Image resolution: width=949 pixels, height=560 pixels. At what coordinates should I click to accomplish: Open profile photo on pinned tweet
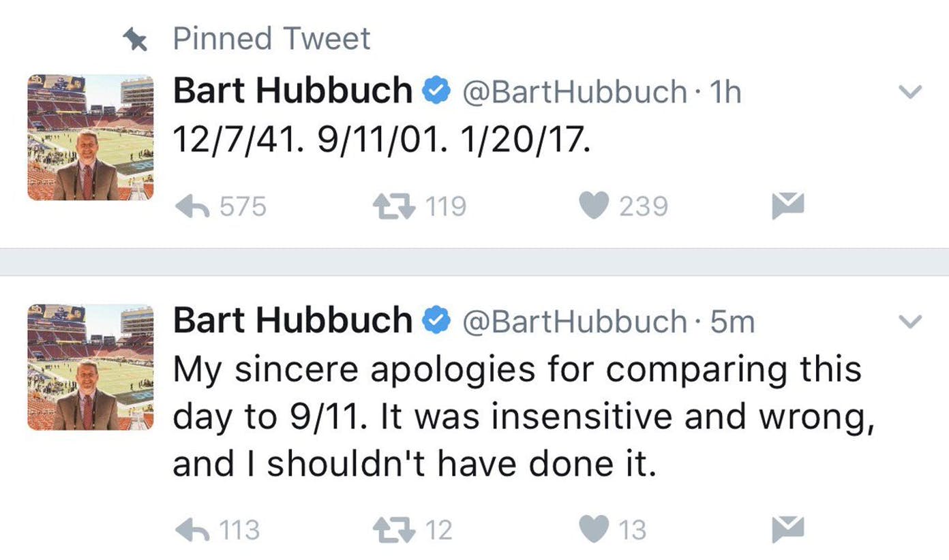90,137
